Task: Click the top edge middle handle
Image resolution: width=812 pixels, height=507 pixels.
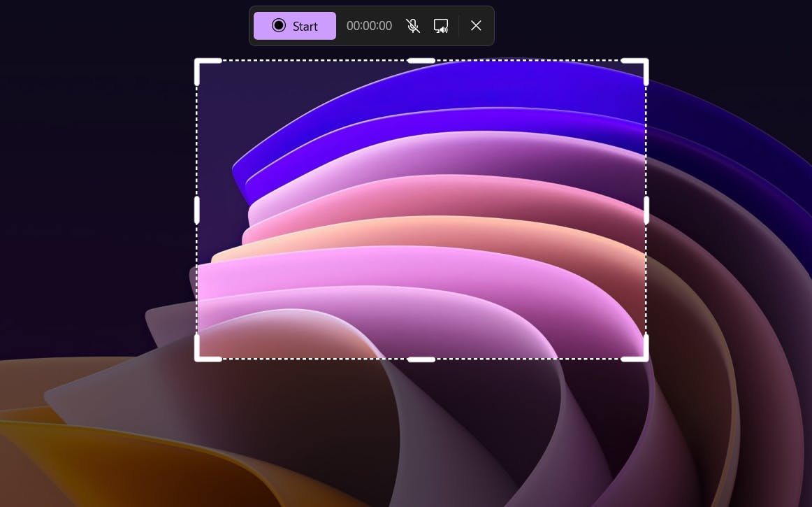Action: point(421,61)
